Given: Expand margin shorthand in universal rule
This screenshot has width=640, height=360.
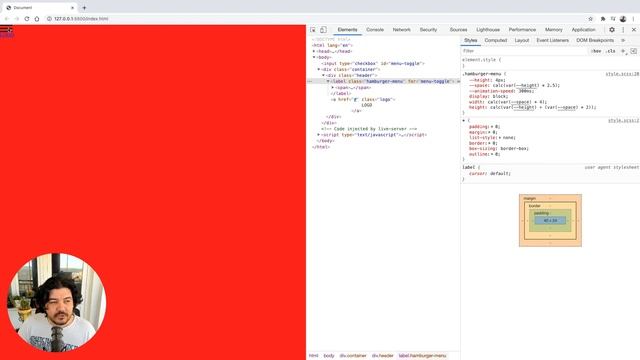Looking at the screenshot, I should [x=490, y=132].
